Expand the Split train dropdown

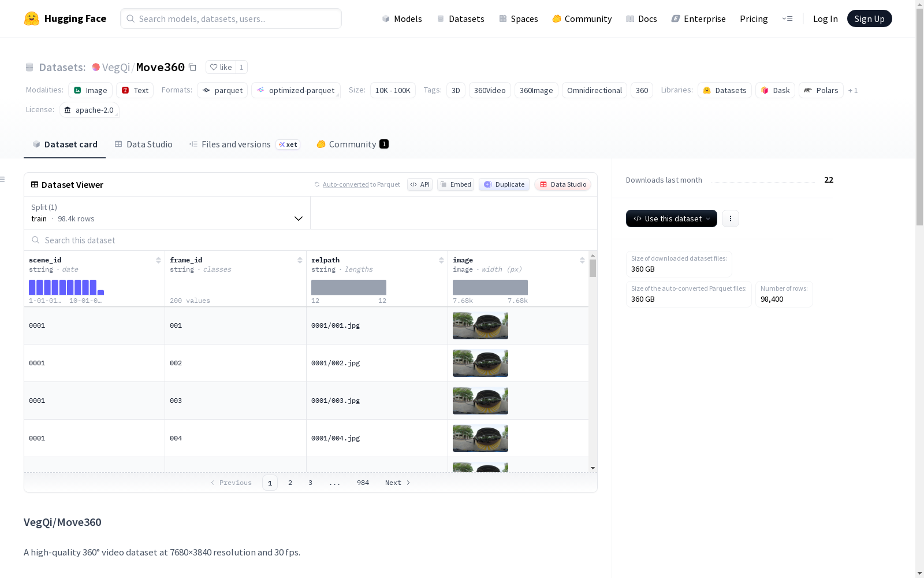click(x=167, y=213)
